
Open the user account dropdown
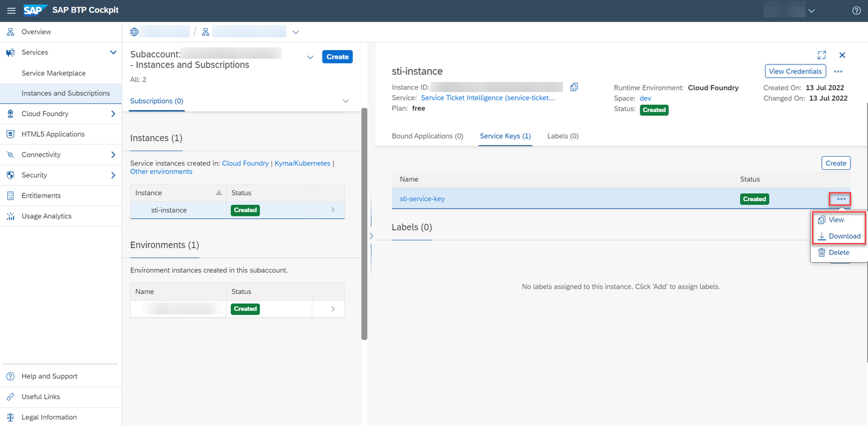[x=811, y=10]
